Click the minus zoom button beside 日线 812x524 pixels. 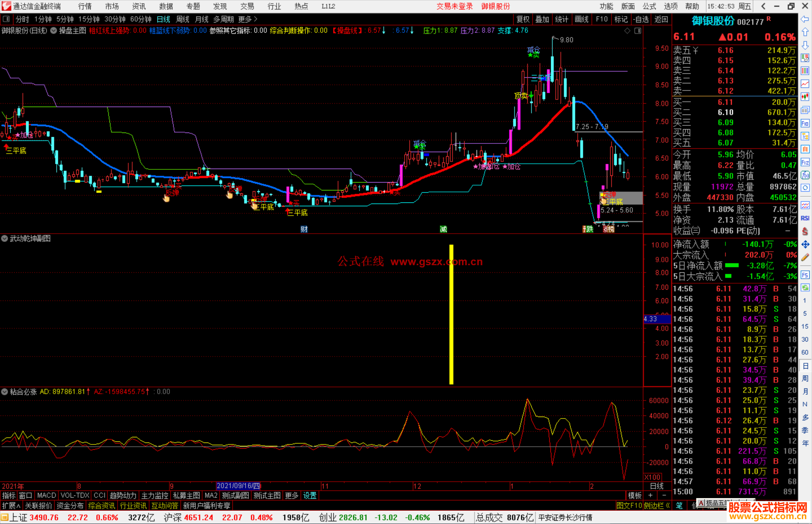(x=664, y=495)
